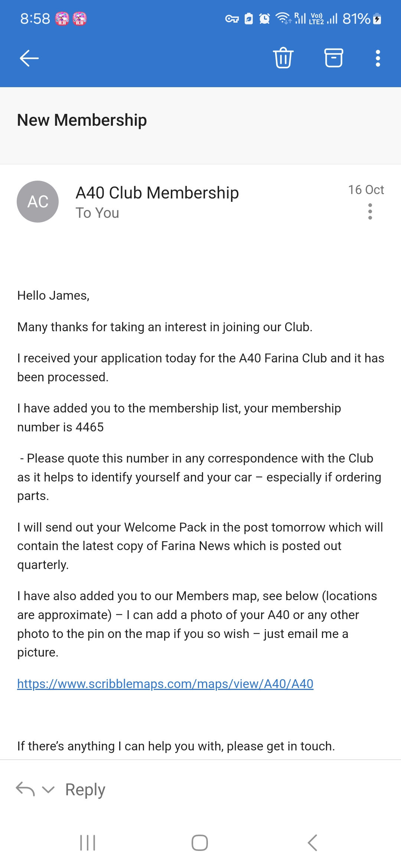Tap the alarm icon in status bar
The height and width of the screenshot is (868, 401).
(x=264, y=19)
